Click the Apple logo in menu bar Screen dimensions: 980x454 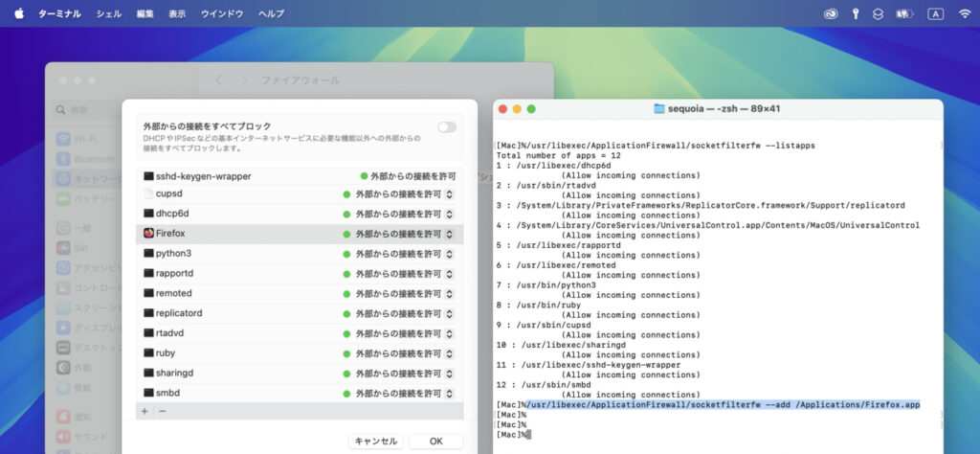[x=19, y=13]
